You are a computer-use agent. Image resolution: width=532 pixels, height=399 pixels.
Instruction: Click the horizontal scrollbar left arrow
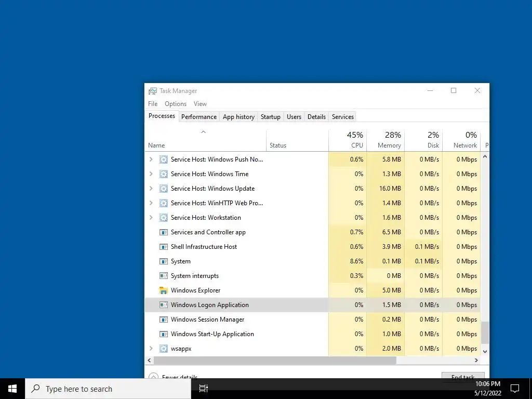click(x=149, y=361)
